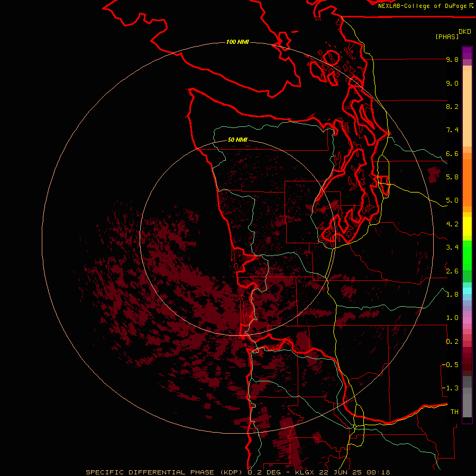Viewport: 476px width, 476px height.
Task: Click the -1.3 legend value
Action: click(450, 388)
